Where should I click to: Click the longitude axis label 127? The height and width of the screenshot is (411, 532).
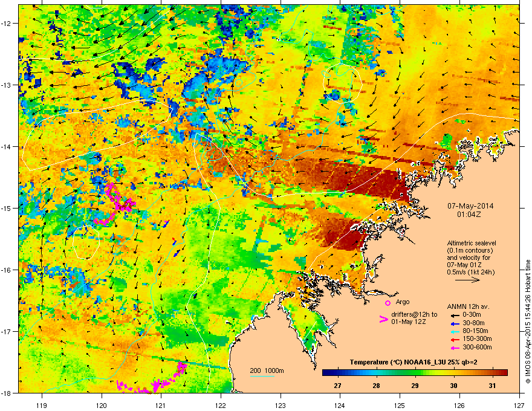(519, 405)
